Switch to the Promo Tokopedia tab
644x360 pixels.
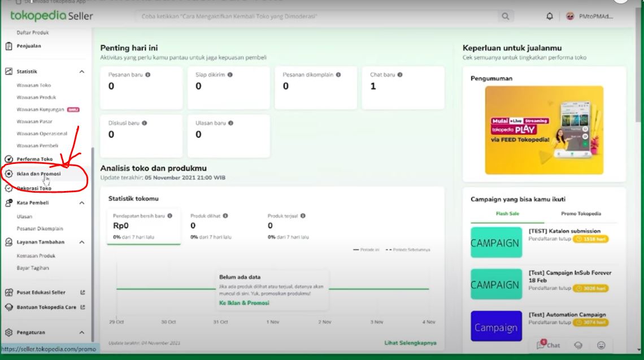pyautogui.click(x=581, y=214)
